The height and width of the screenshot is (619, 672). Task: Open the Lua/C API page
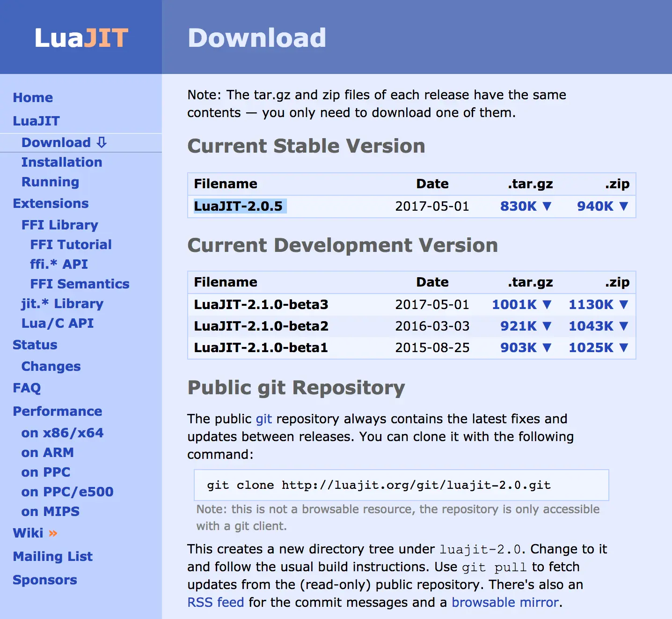(58, 323)
